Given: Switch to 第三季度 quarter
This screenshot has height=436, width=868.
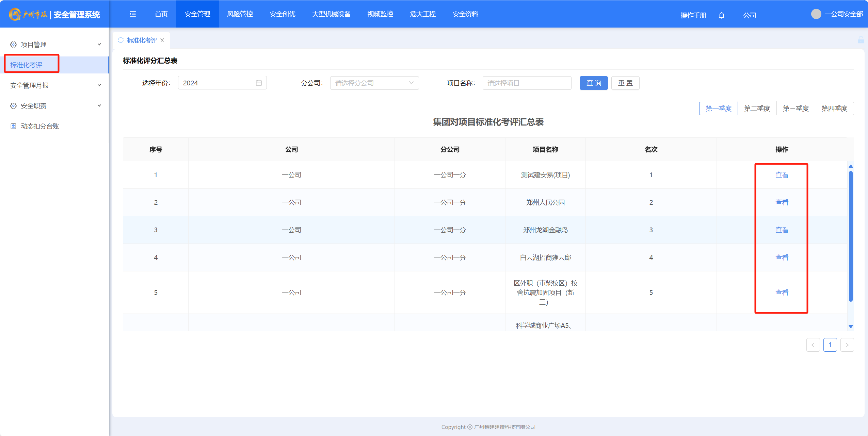Looking at the screenshot, I should point(795,108).
